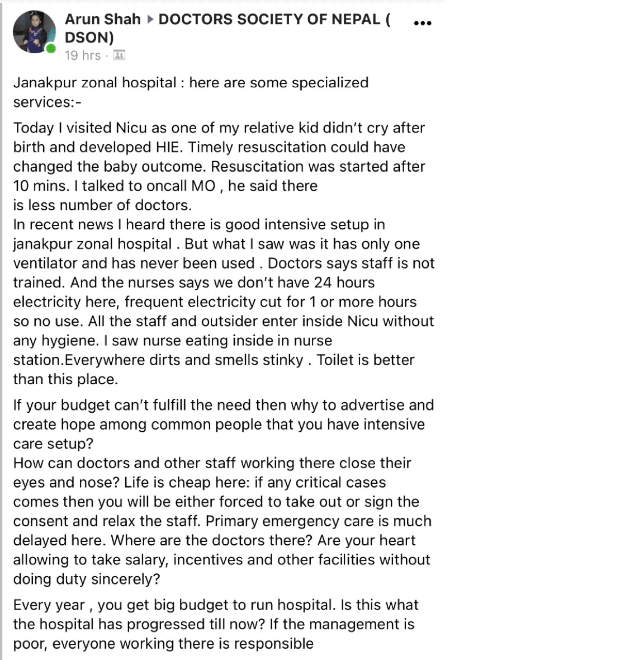Open the post's three-dot options menu
644x660 pixels.
[x=422, y=23]
